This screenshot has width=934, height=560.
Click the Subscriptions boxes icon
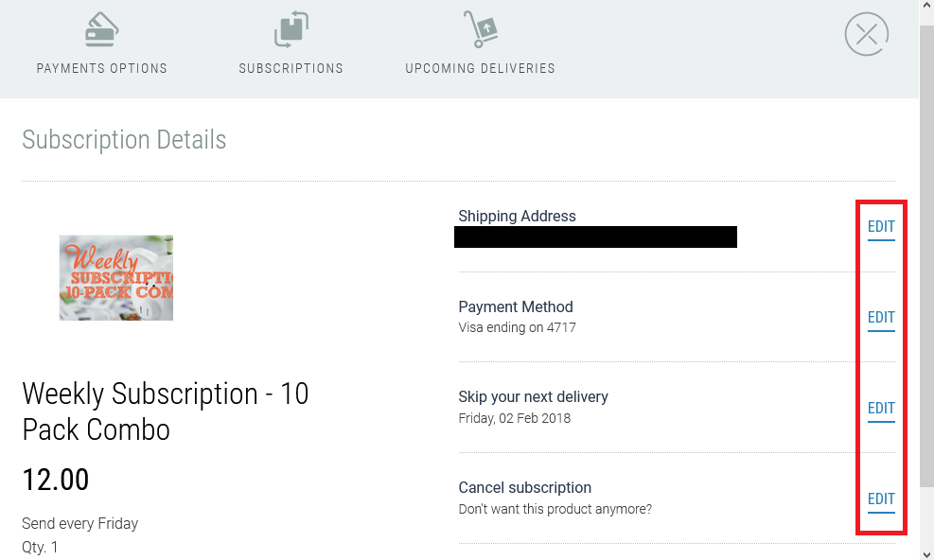(x=291, y=28)
